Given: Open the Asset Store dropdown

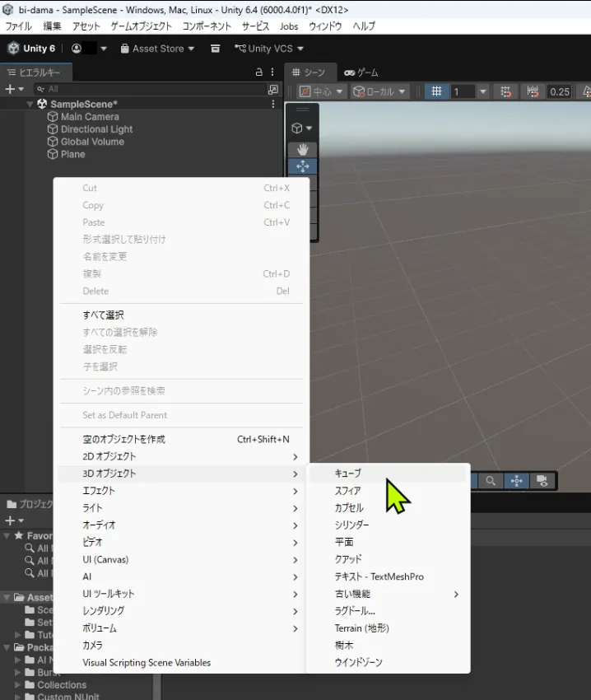Looking at the screenshot, I should [x=157, y=49].
